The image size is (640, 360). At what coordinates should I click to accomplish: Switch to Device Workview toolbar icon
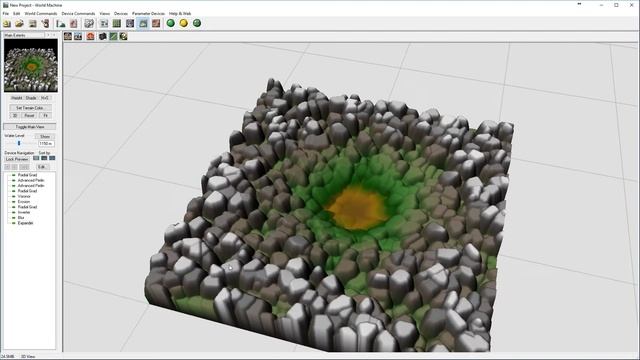104,24
